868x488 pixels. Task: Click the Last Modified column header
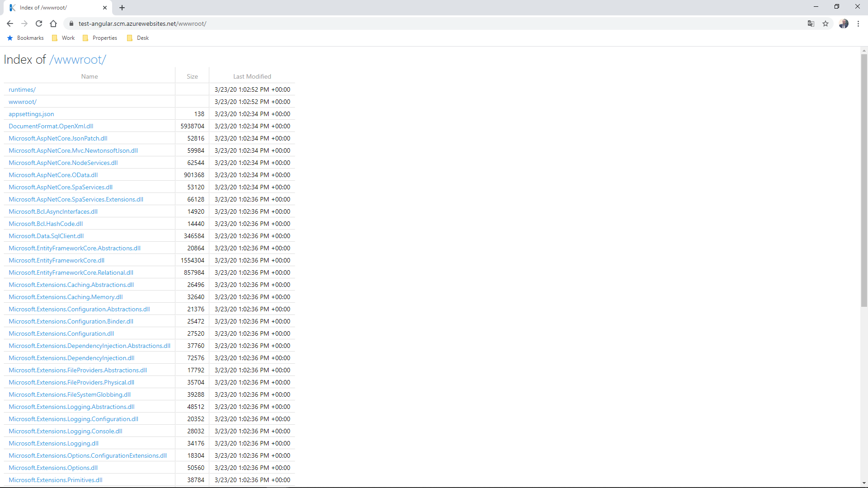point(252,76)
